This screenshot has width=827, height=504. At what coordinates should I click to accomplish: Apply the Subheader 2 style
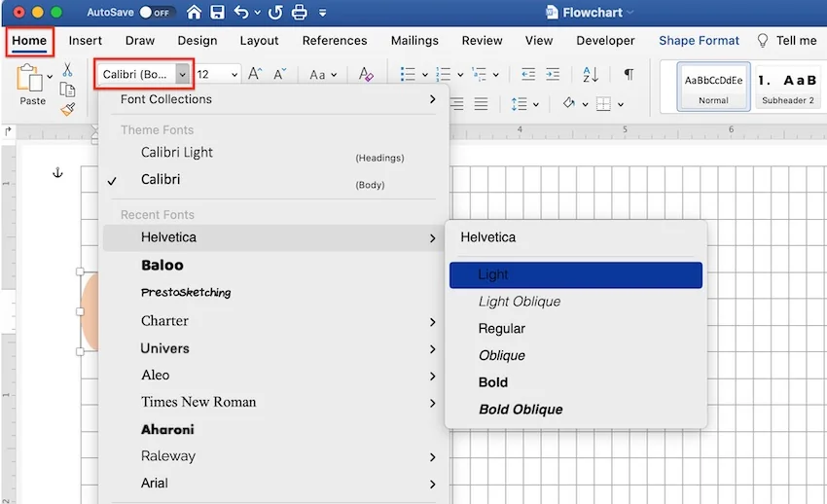click(788, 87)
